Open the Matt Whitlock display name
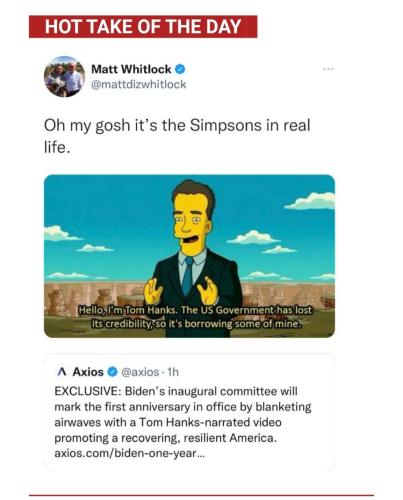 [x=131, y=69]
